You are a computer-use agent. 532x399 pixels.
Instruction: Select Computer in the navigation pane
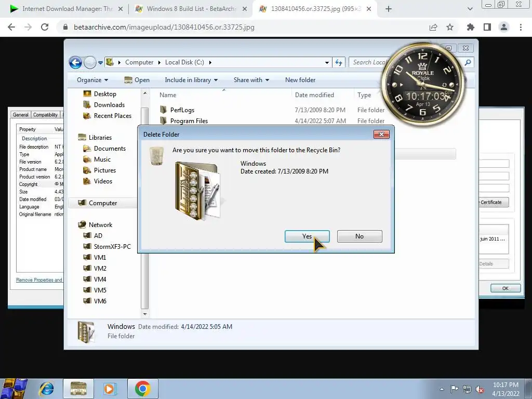[103, 203]
